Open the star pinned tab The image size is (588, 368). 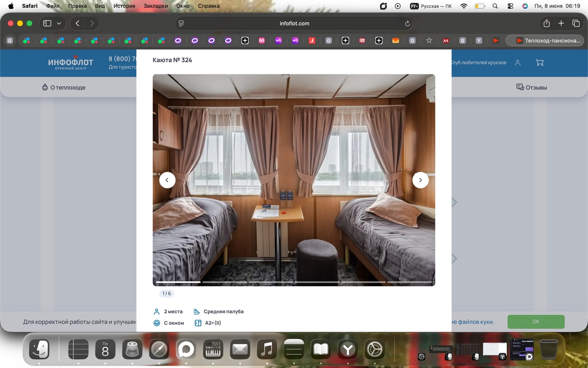coord(429,41)
